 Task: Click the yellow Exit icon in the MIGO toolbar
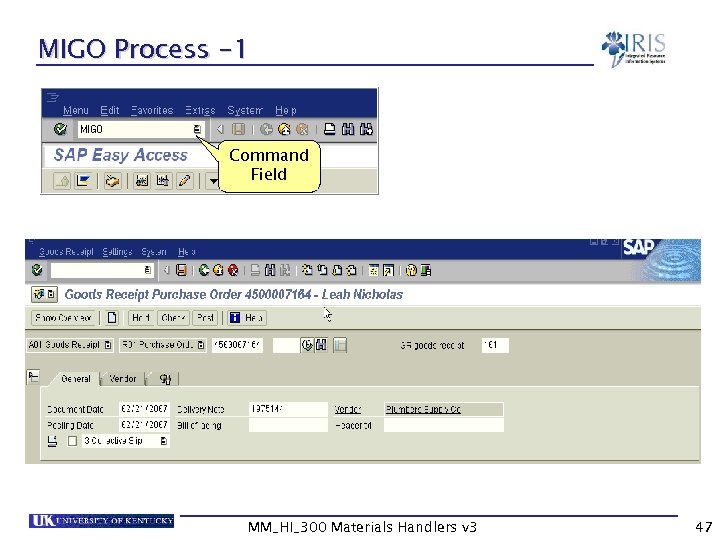(218, 270)
